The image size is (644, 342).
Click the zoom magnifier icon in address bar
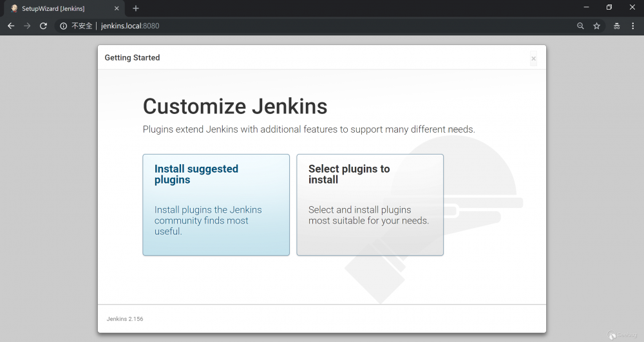pyautogui.click(x=580, y=26)
